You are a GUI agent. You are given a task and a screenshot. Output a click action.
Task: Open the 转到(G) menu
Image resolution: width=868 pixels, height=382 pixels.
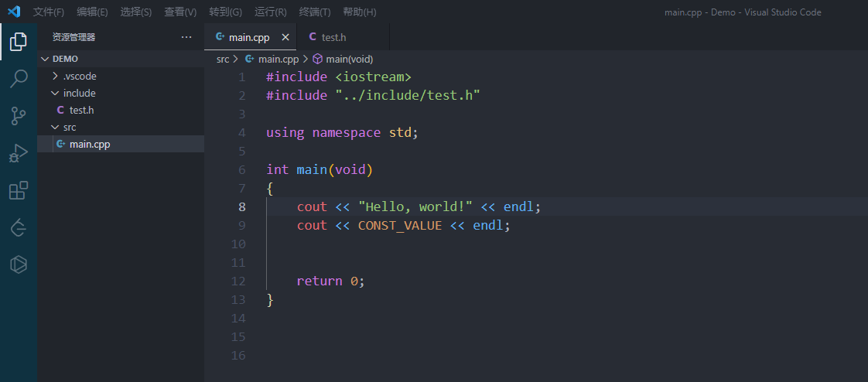pyautogui.click(x=226, y=12)
